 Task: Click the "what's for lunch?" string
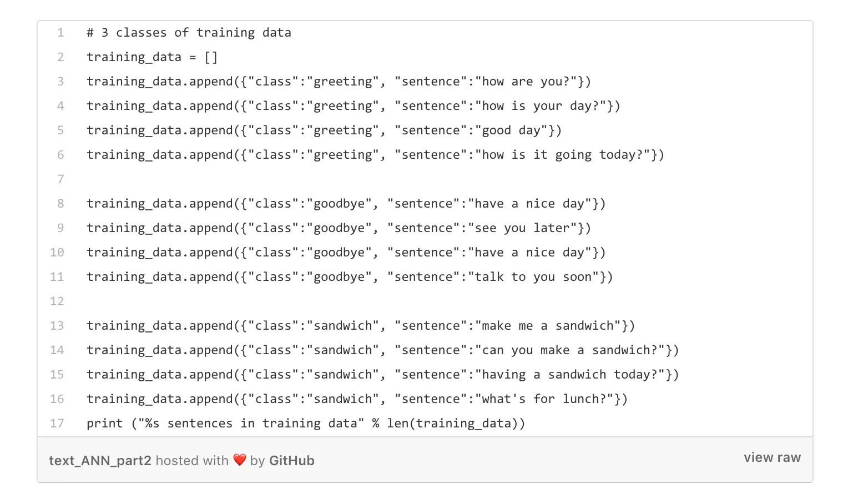point(544,399)
